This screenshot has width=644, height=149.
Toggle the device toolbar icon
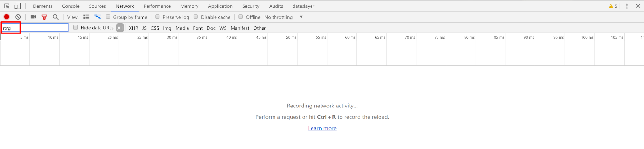[18, 6]
